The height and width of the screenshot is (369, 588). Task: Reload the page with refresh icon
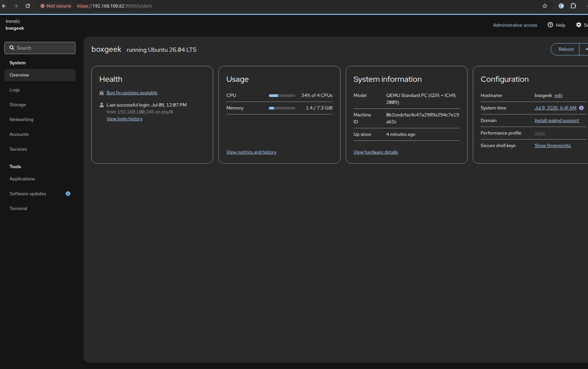pyautogui.click(x=28, y=6)
